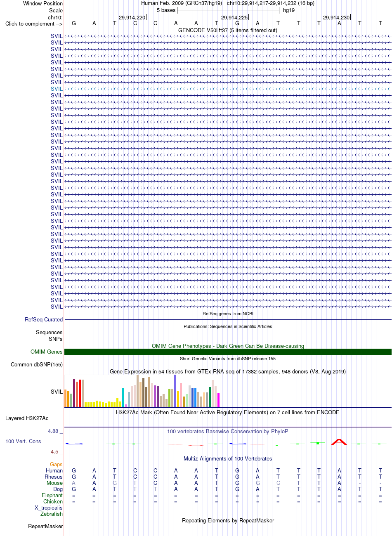The height and width of the screenshot is (536, 392).
Task: Click the Window Position ruler label
Action: tap(43, 3)
